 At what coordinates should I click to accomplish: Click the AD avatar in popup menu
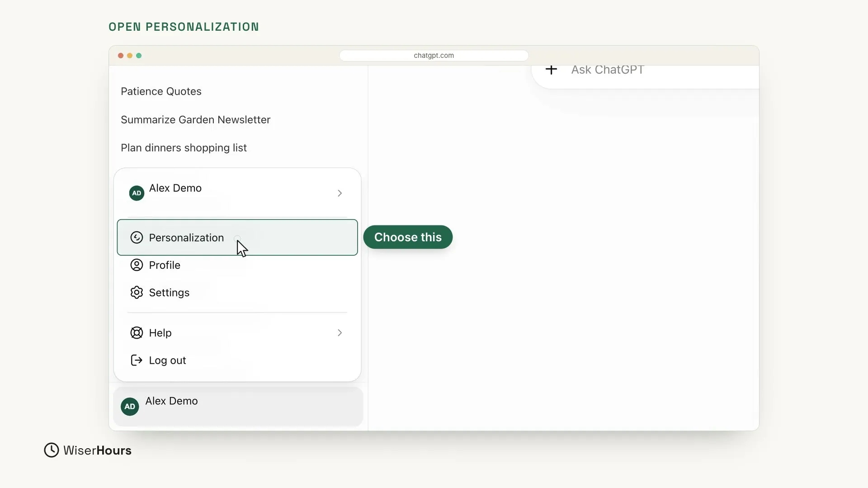tap(137, 193)
